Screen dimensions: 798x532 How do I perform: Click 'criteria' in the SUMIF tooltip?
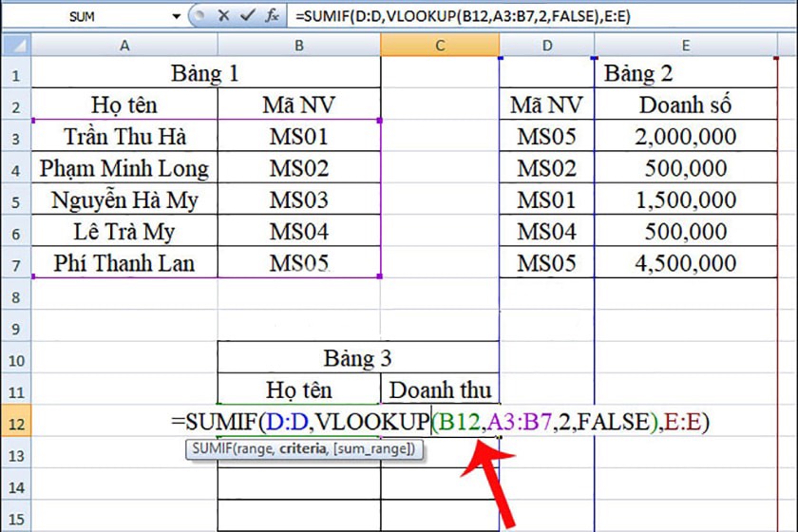tap(303, 448)
